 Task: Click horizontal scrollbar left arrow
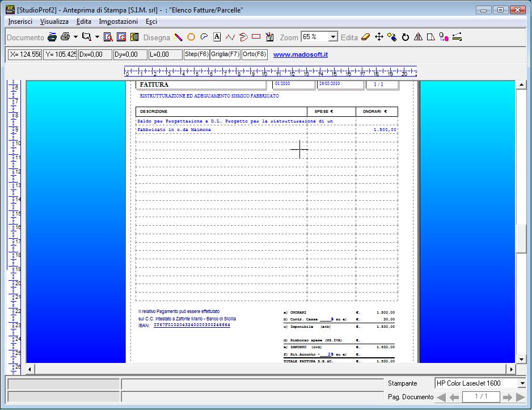coord(30,369)
